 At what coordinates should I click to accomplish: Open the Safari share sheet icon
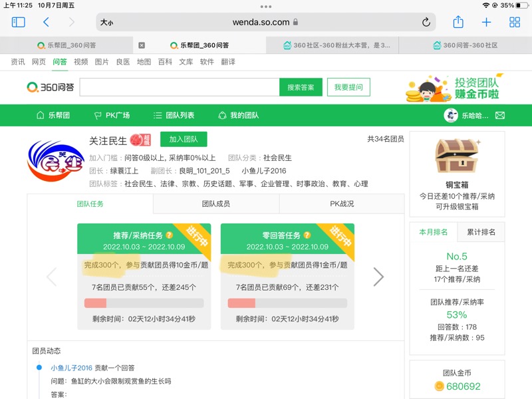click(x=458, y=22)
